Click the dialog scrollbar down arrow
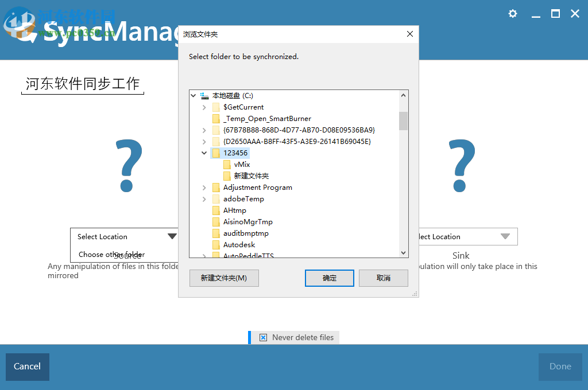This screenshot has height=390, width=588. point(403,252)
